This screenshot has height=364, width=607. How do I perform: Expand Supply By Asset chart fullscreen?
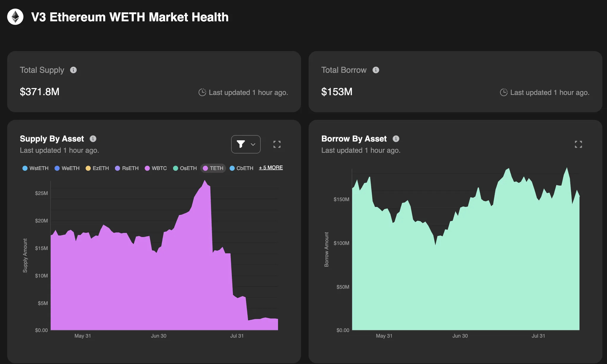point(277,144)
